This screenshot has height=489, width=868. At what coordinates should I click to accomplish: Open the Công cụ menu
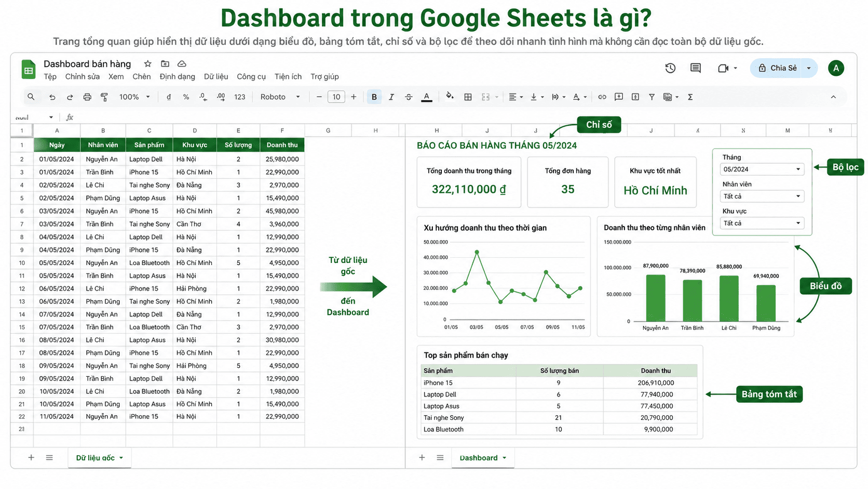(x=251, y=76)
